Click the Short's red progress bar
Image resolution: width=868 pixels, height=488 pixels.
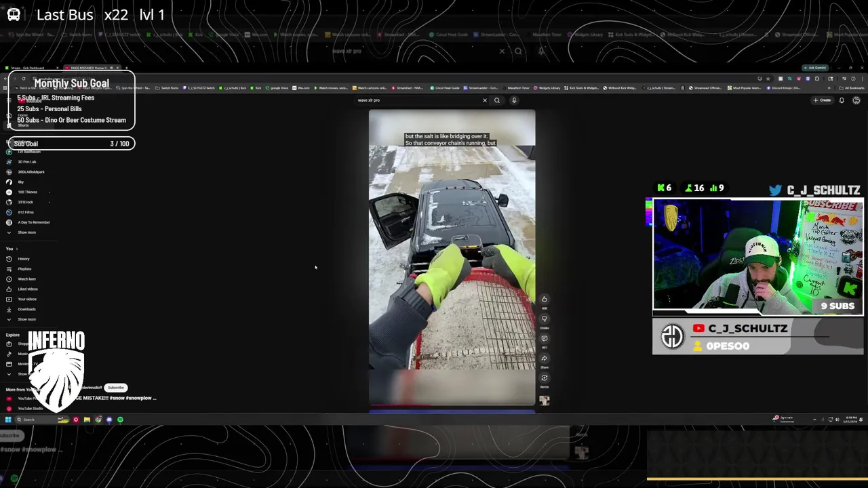(x=400, y=405)
